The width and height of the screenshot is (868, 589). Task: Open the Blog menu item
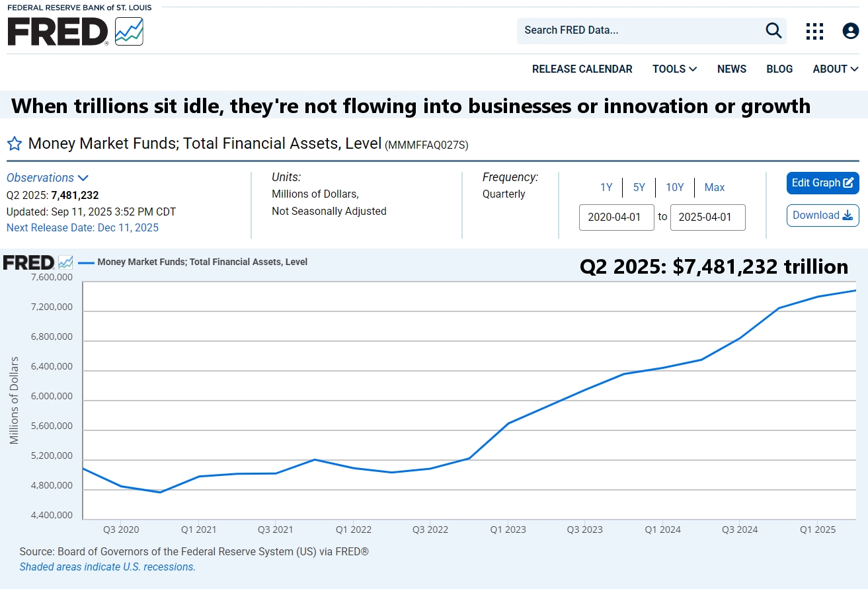779,69
